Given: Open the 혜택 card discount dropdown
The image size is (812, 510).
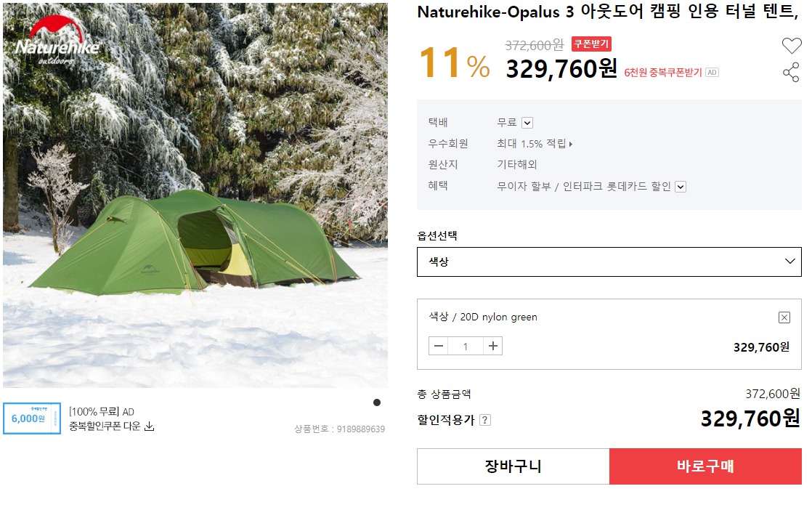Looking at the screenshot, I should coord(680,186).
